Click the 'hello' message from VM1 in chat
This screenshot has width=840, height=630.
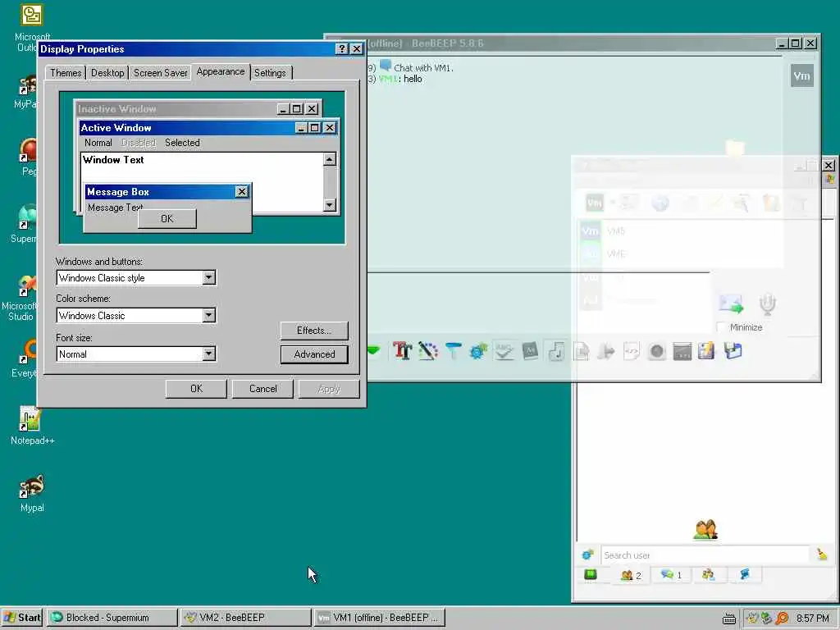coord(413,79)
